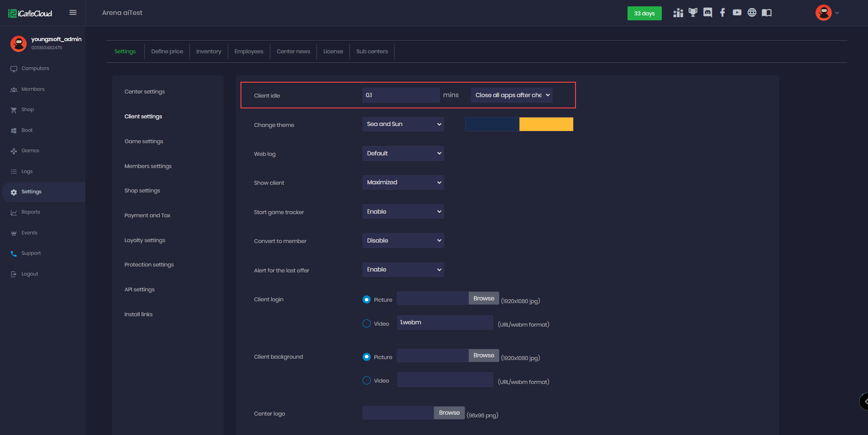Expand the Show client dropdown
The height and width of the screenshot is (435, 868).
(403, 182)
